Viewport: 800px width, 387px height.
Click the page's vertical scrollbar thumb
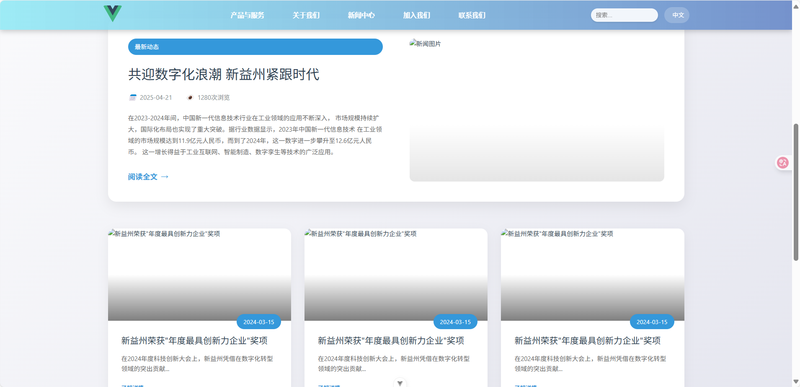pyautogui.click(x=795, y=192)
